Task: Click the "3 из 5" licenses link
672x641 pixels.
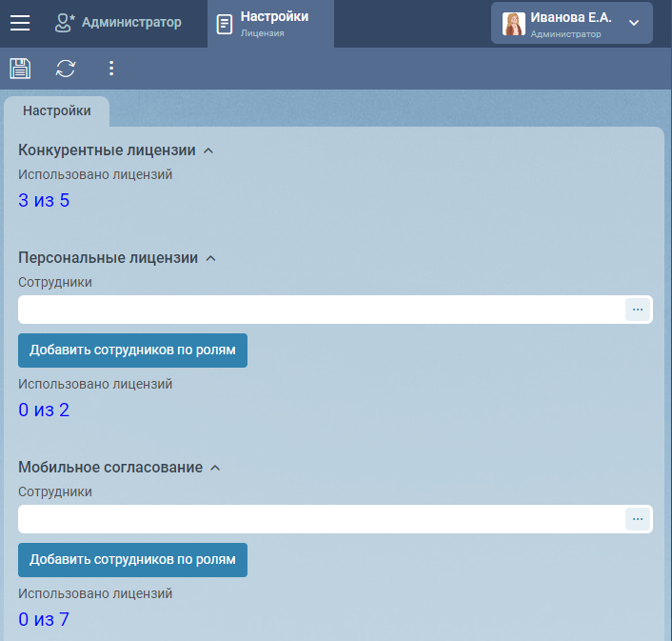Action: click(x=44, y=201)
